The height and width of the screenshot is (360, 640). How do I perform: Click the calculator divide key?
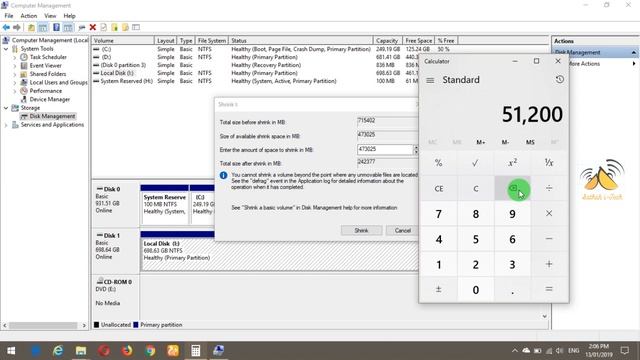click(549, 188)
